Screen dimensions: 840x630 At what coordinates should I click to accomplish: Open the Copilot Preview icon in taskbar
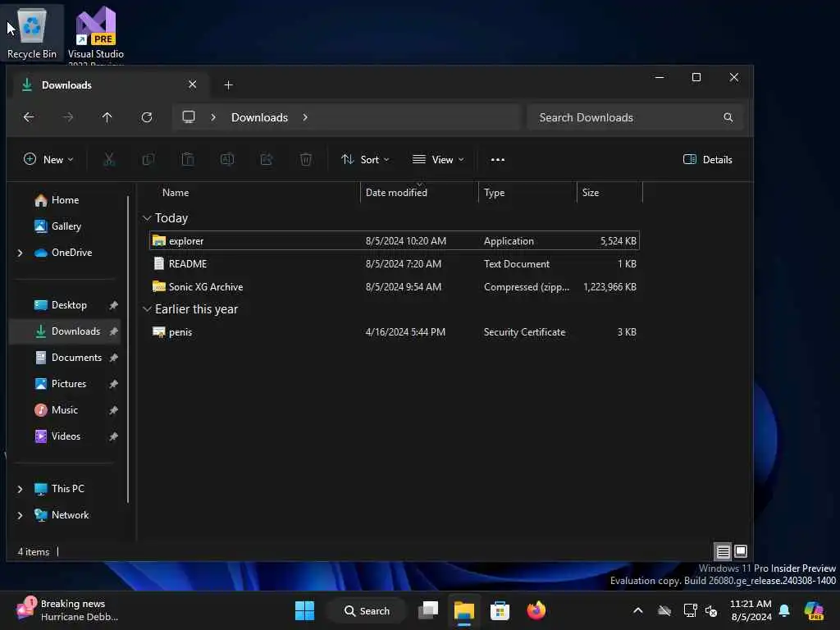[814, 610]
